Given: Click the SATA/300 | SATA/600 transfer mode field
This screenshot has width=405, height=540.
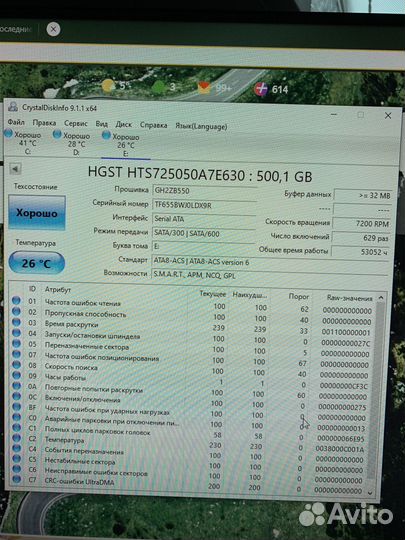Looking at the screenshot, I should click(x=204, y=233).
